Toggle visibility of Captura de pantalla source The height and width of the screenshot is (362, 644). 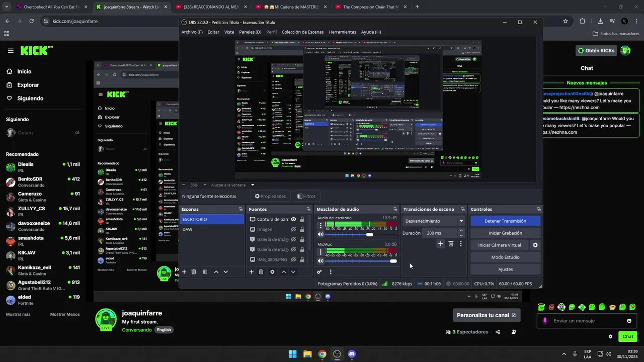point(293,219)
